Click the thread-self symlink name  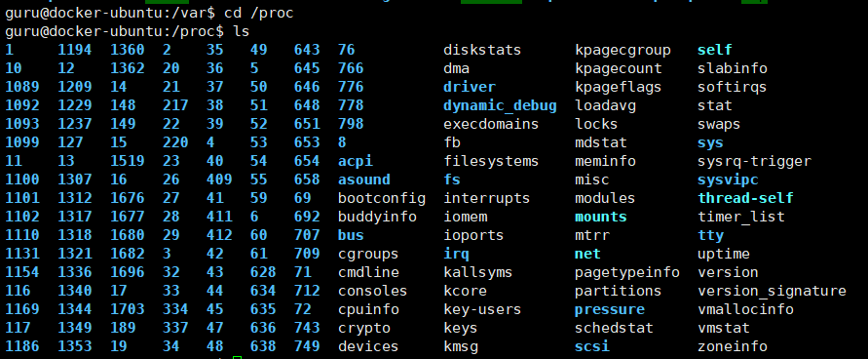tap(745, 199)
